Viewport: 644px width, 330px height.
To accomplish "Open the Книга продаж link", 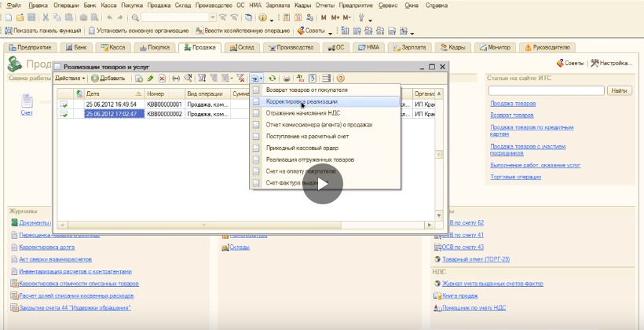I will [459, 296].
